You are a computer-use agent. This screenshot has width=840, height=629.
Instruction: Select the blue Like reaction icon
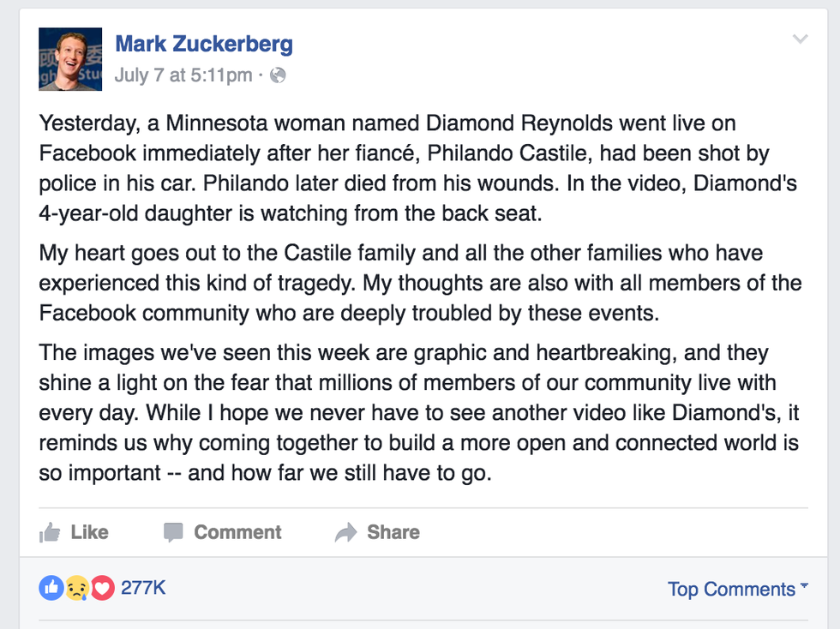51,588
